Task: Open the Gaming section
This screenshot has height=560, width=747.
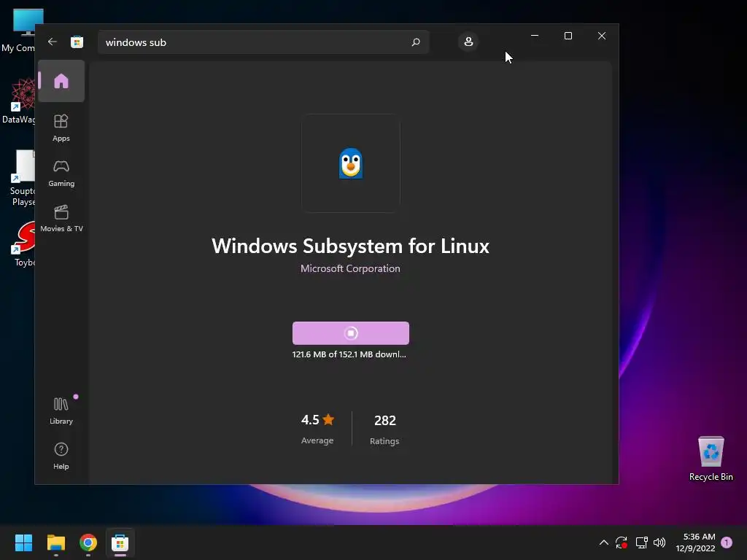Action: pos(61,173)
